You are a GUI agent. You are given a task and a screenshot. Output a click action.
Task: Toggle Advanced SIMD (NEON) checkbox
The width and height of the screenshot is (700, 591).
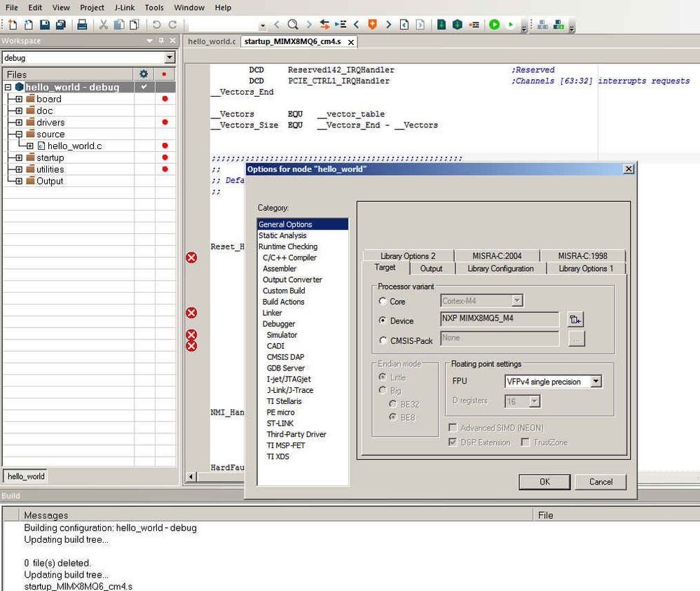point(453,428)
